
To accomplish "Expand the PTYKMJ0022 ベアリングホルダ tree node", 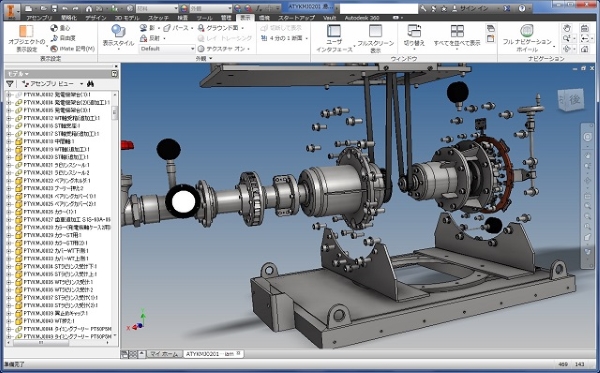I will (9, 181).
